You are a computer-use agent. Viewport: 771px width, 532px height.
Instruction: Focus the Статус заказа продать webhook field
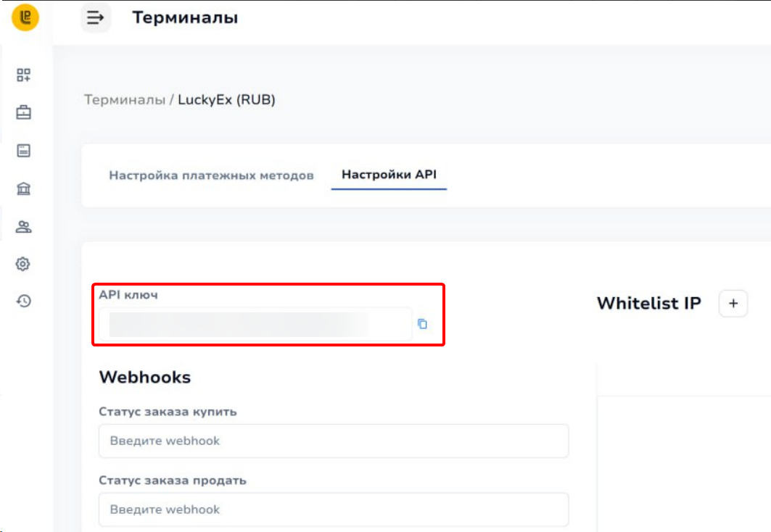coord(334,510)
